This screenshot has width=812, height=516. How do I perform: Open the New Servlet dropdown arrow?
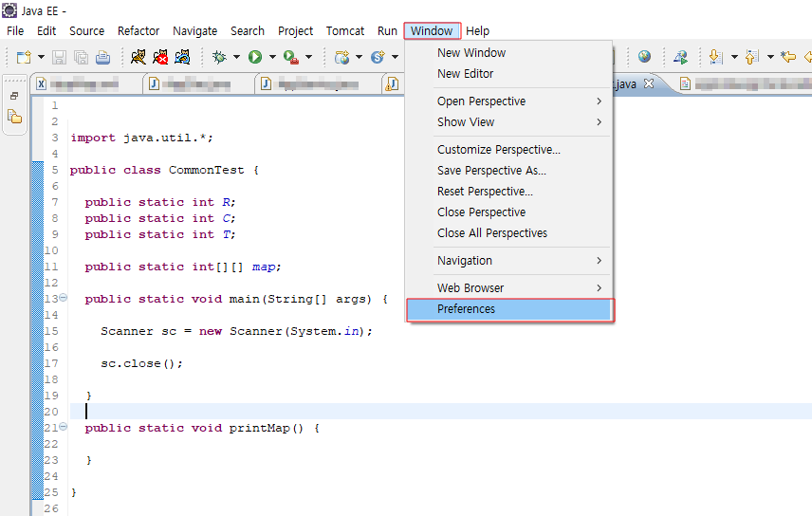395,57
